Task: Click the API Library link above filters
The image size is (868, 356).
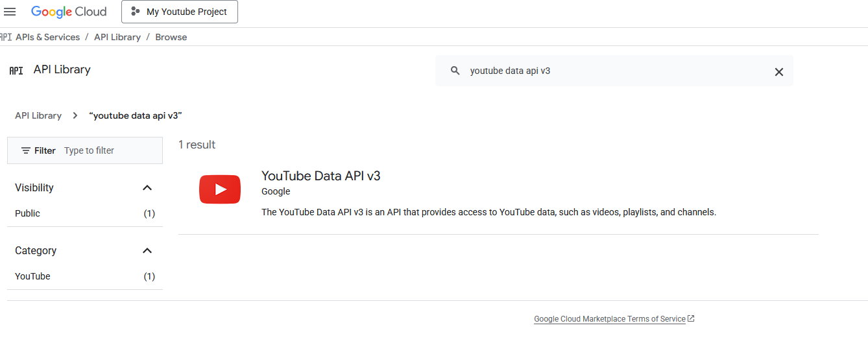Action: click(x=38, y=115)
